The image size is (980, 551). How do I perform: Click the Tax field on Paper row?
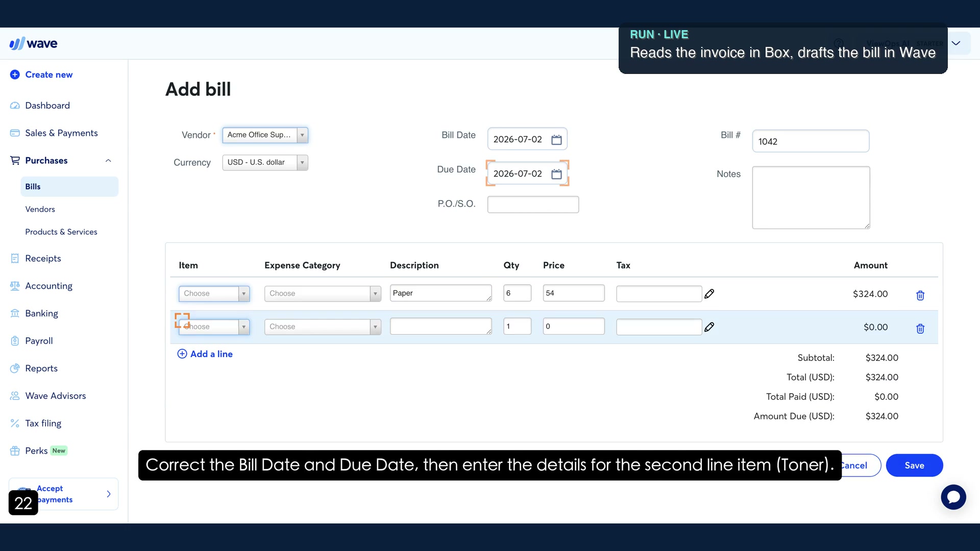tap(659, 294)
